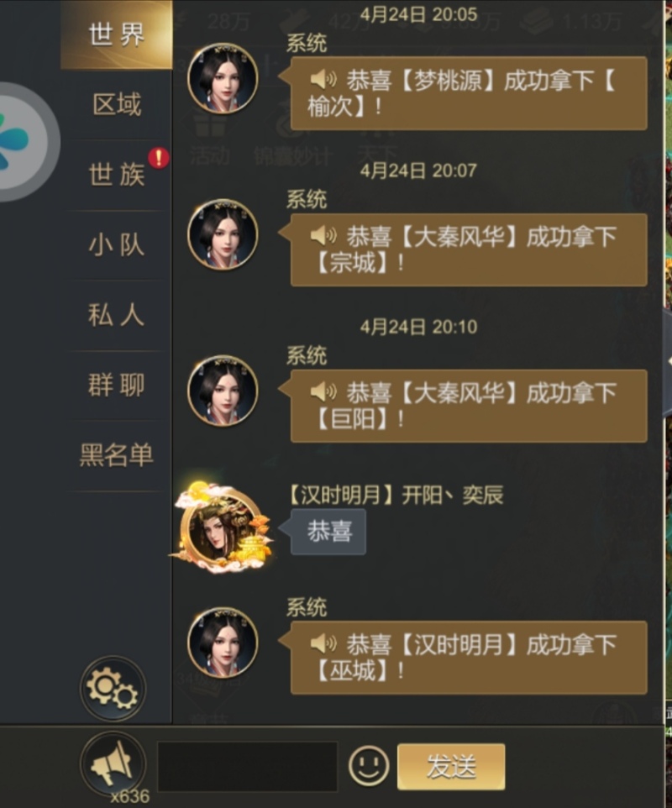Open the 黑名单 list tab

pos(117,455)
